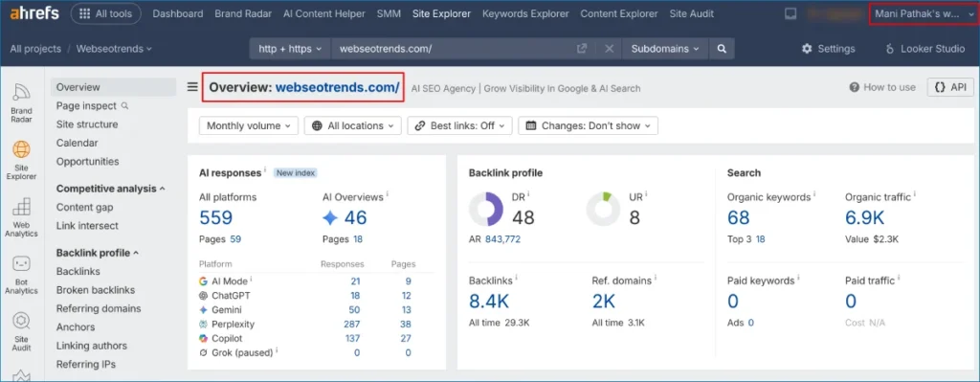
Task: Open the Mani Pathak's workspace dropdown
Action: click(924, 13)
